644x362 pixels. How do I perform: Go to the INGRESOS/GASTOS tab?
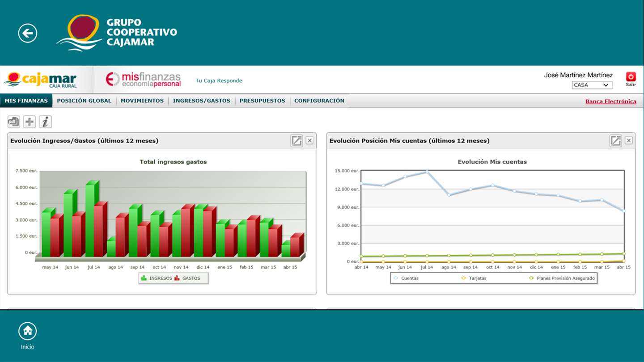click(202, 101)
